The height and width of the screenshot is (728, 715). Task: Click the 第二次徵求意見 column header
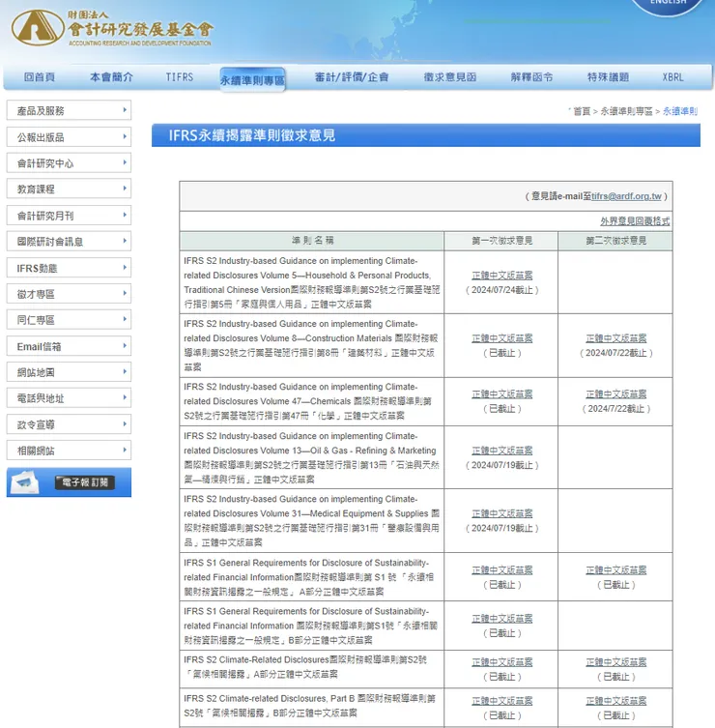coord(615,241)
